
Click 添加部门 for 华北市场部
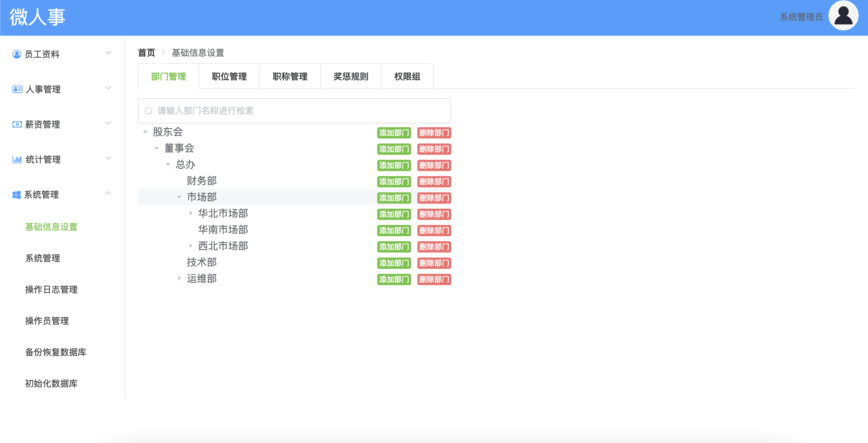[394, 214]
